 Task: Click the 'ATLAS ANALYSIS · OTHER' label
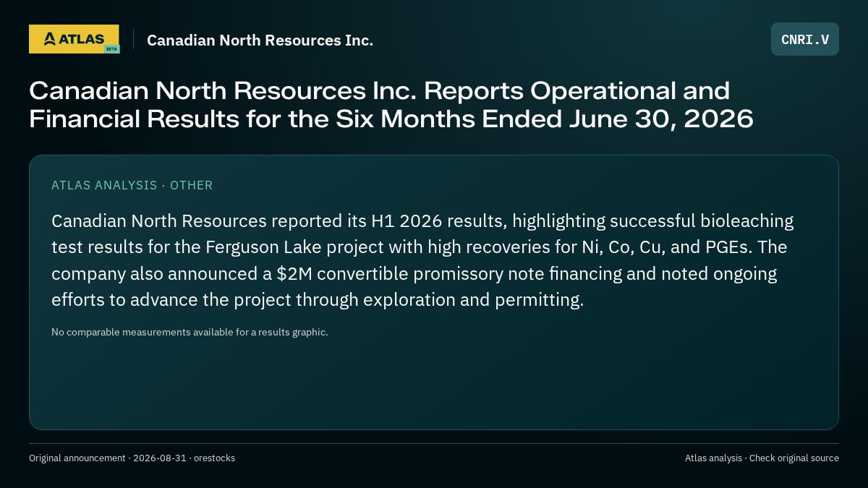pyautogui.click(x=132, y=185)
